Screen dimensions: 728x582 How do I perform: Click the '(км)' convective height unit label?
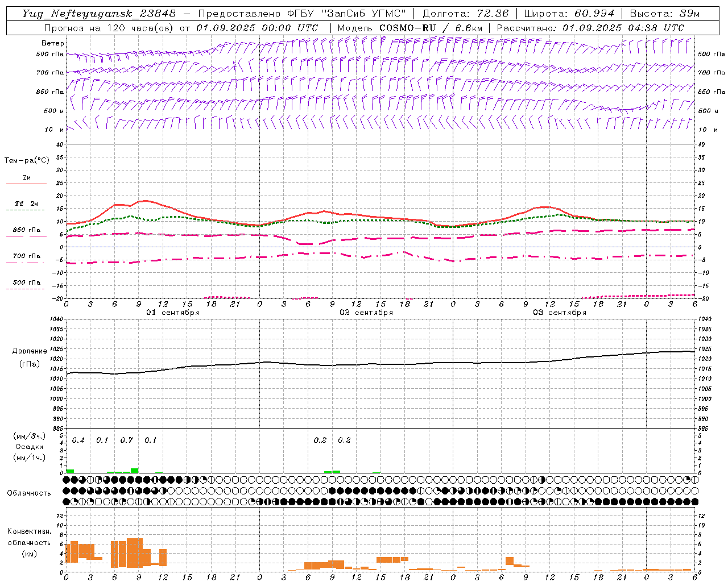(29, 554)
